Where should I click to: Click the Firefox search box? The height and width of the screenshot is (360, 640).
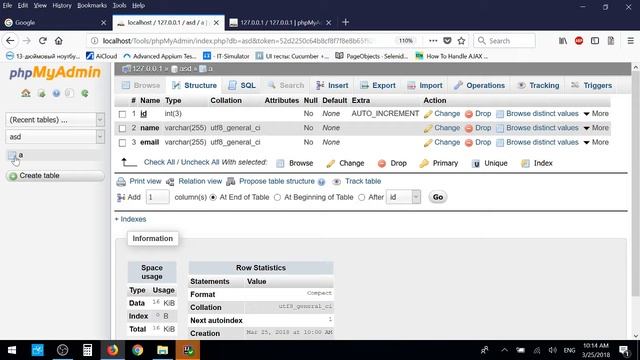pyautogui.click(x=504, y=41)
